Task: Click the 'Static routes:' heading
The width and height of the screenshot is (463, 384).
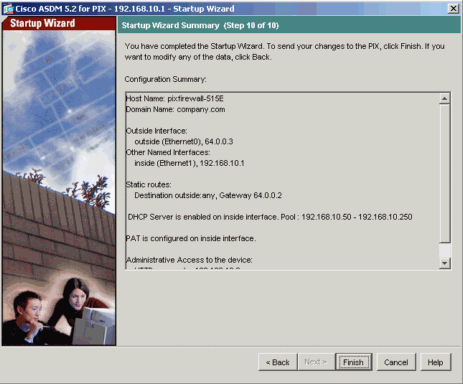Action: [x=148, y=185]
